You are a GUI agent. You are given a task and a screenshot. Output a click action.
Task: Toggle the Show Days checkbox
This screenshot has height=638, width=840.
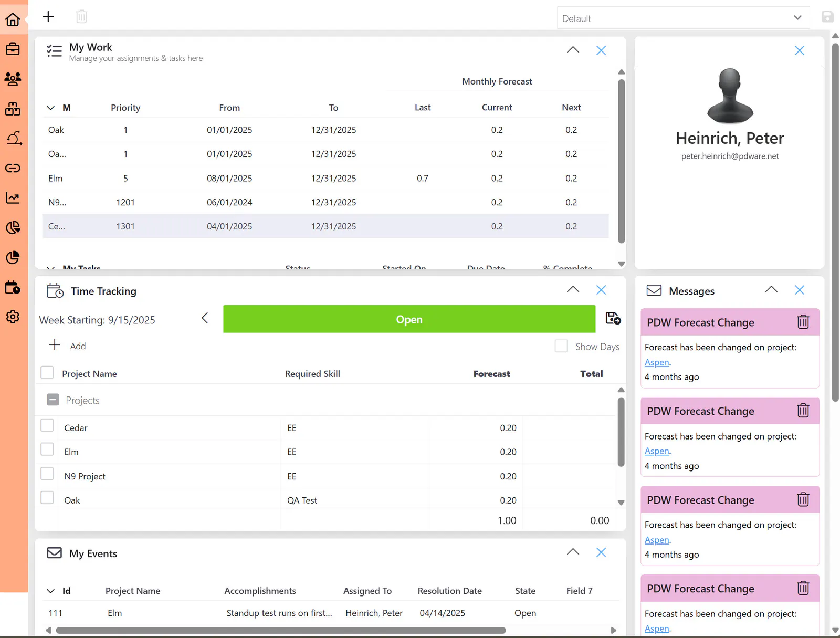tap(561, 346)
